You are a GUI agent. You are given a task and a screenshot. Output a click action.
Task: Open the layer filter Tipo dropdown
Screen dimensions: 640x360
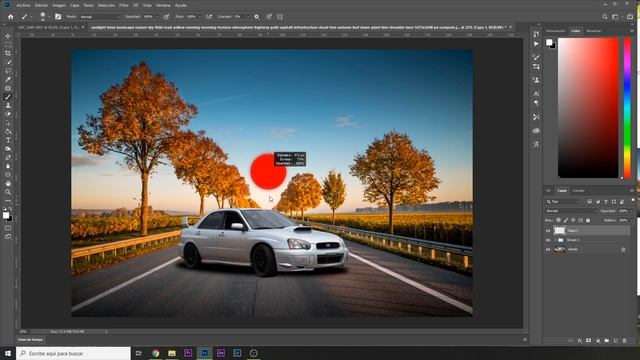[x=563, y=201]
